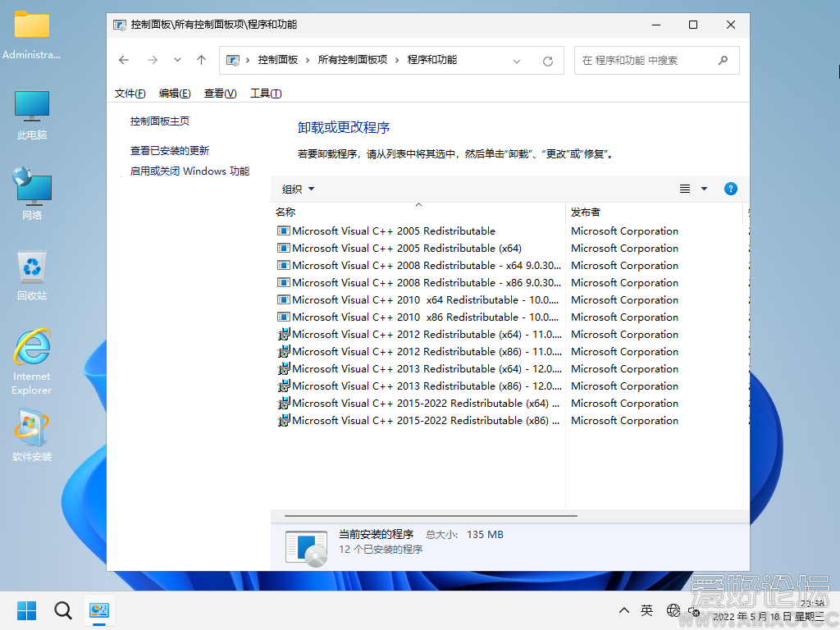
Task: Click the search magnifier icon
Action: [x=724, y=61]
